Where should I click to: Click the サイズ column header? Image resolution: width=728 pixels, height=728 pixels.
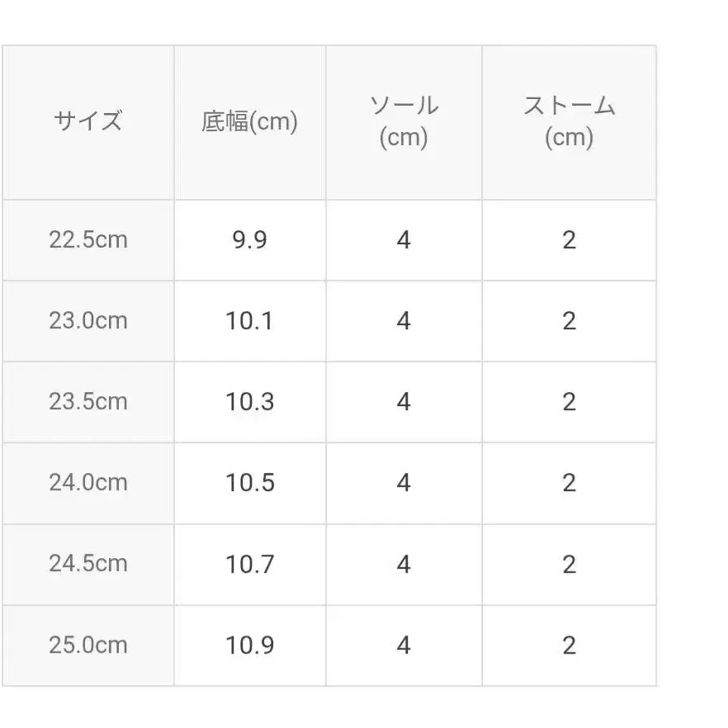88,122
